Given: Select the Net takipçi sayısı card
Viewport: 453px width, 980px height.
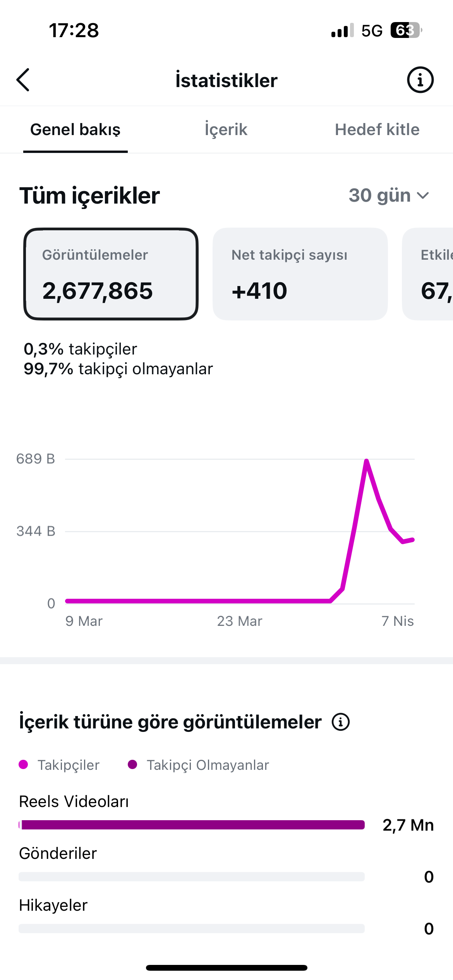Looking at the screenshot, I should [300, 274].
